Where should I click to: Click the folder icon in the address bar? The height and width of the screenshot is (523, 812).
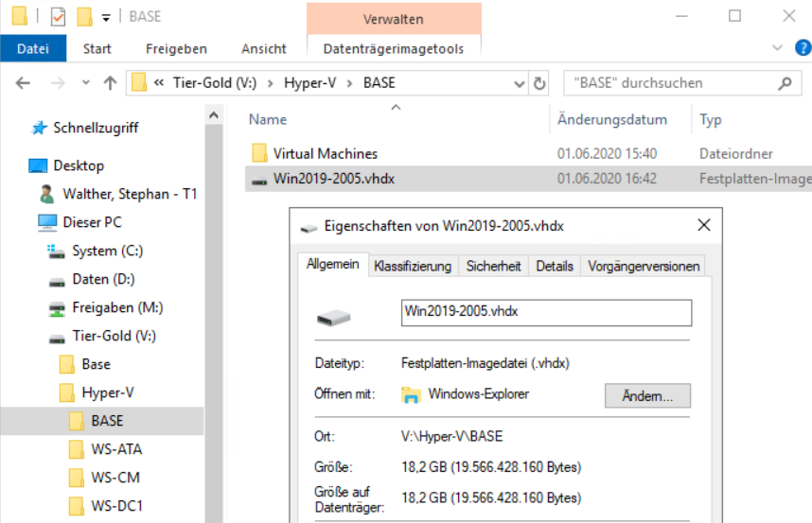pos(139,83)
